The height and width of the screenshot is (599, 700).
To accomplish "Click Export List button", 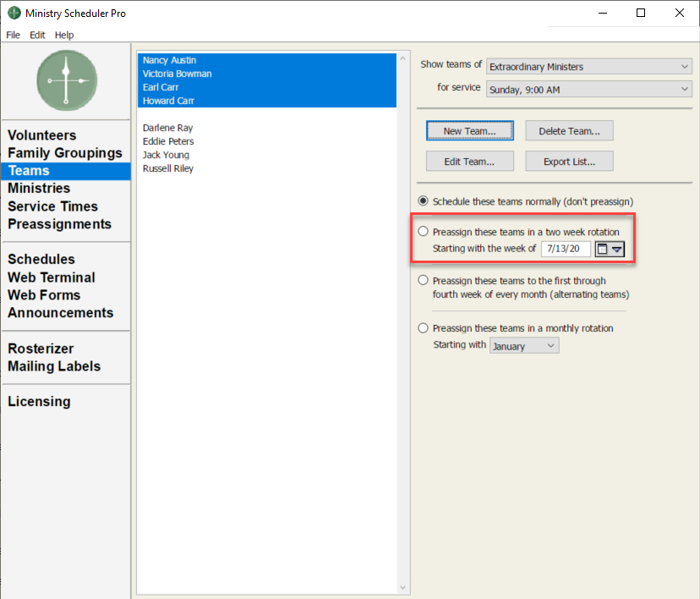I will 569,161.
